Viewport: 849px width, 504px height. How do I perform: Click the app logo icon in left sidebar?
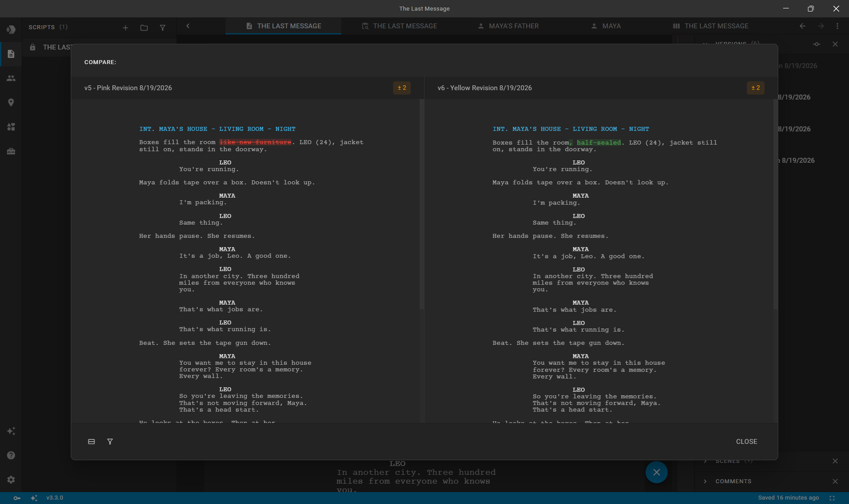tap(11, 30)
